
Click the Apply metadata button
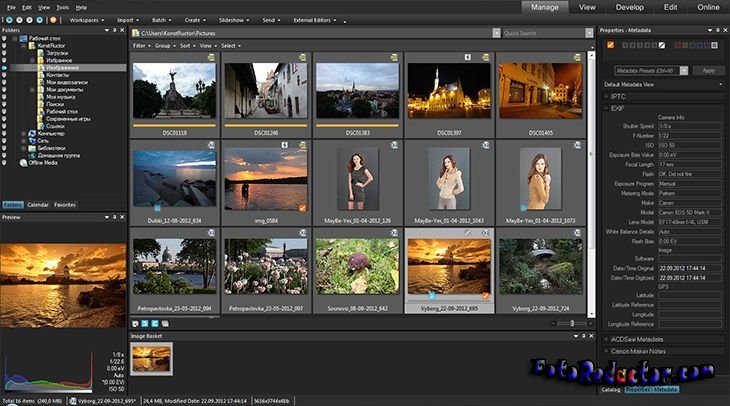(708, 70)
